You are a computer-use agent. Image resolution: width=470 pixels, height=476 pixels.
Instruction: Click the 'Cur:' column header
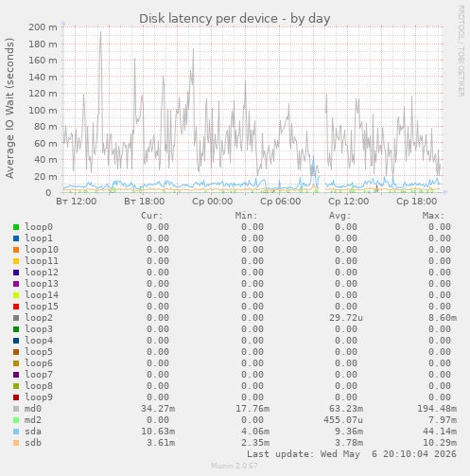tap(152, 216)
